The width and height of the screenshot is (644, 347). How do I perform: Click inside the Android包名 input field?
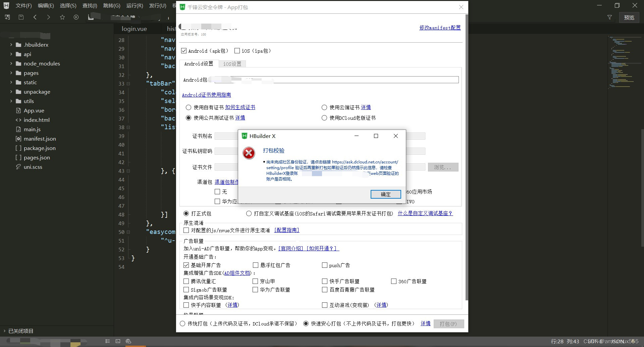tap(335, 80)
